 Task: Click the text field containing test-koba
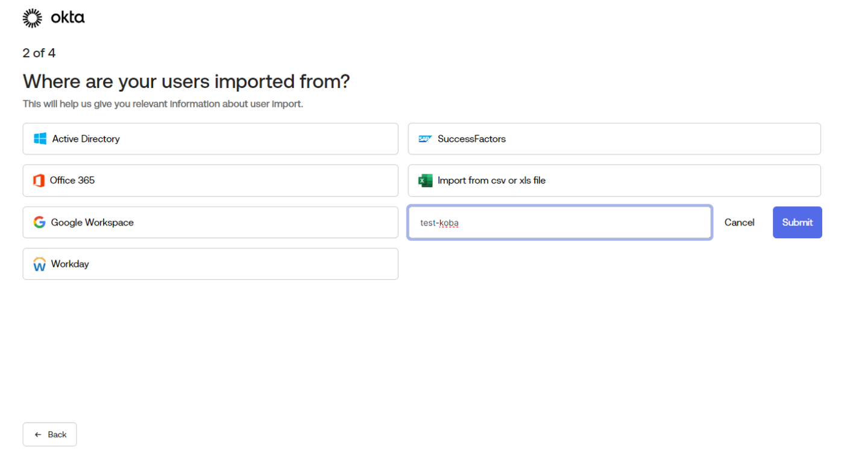[560, 222]
